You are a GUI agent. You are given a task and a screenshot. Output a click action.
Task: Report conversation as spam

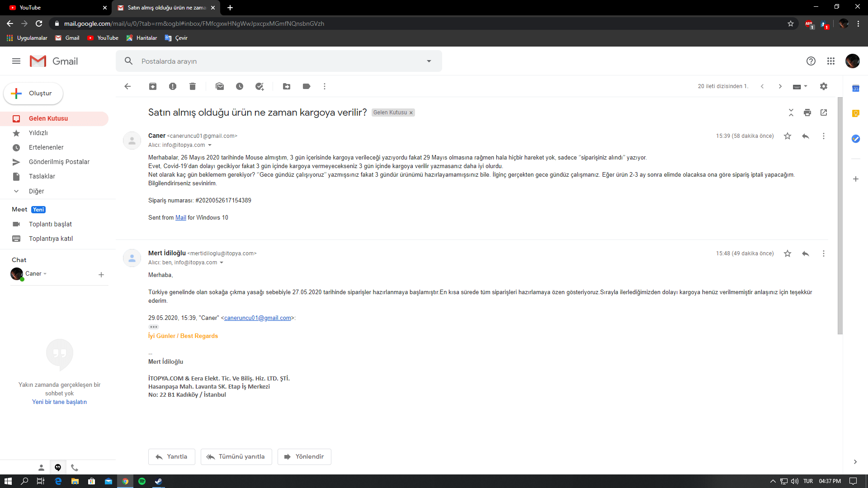click(173, 86)
